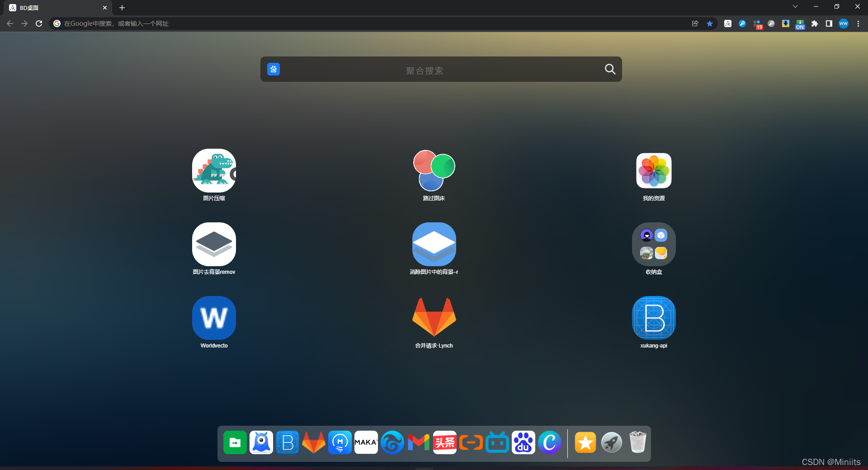Open the Extensions puzzle menu
This screenshot has width=868, height=470.
[x=815, y=23]
